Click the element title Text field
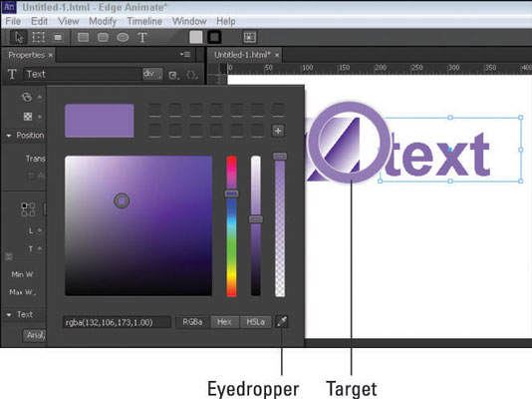 click(x=83, y=74)
